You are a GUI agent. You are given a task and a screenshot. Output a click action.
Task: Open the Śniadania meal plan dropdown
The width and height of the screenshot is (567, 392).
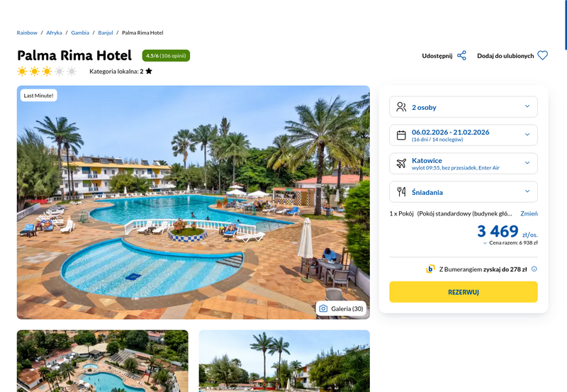coord(464,191)
